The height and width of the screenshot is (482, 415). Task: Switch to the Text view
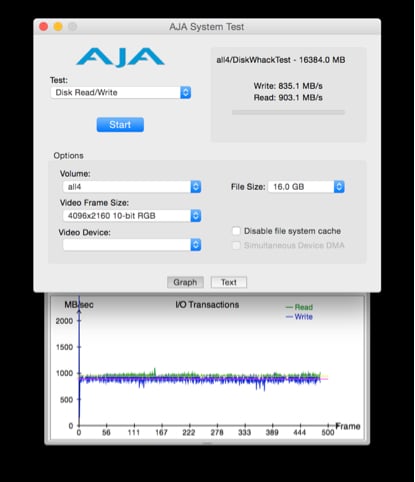pos(229,282)
